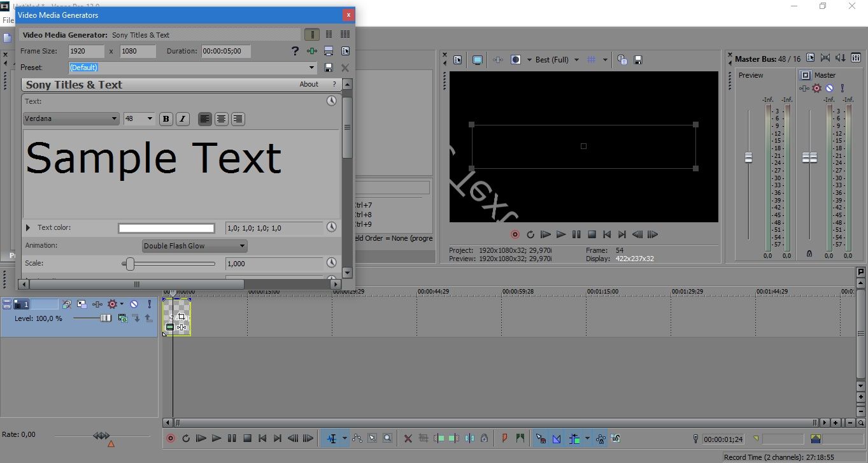Open Auto Ripple mode dropdown arrow

587,438
